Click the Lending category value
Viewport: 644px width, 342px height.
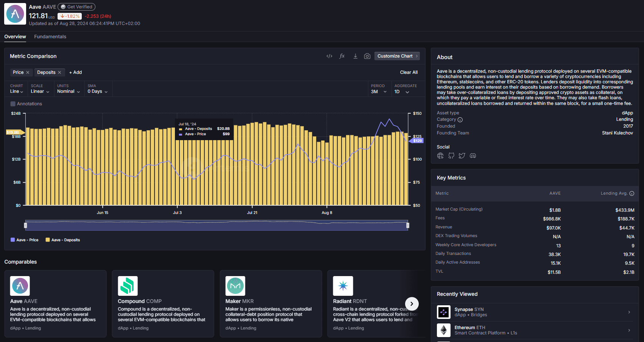click(x=624, y=119)
